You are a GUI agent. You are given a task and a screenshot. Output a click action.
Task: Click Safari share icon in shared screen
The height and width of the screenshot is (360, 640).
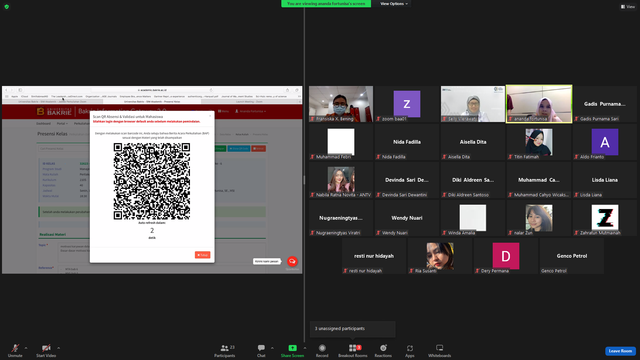[287, 90]
